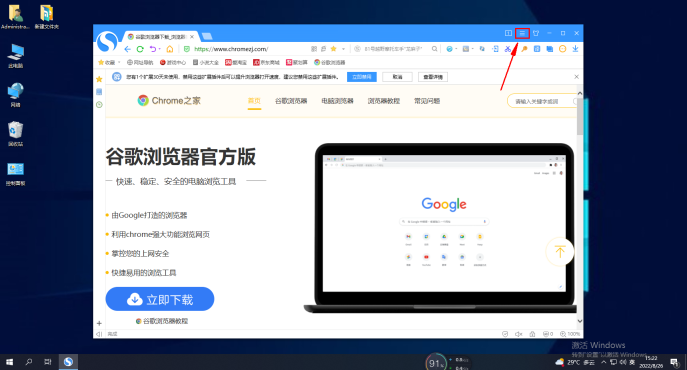The width and height of the screenshot is (687, 370).
Task: Click the 取消 button in notification bar
Action: [x=397, y=77]
